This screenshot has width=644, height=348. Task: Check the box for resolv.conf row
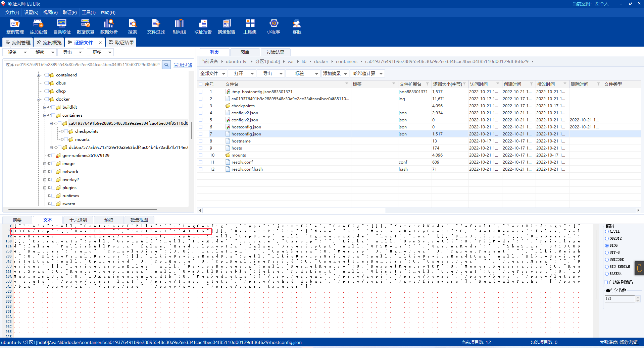pos(201,162)
